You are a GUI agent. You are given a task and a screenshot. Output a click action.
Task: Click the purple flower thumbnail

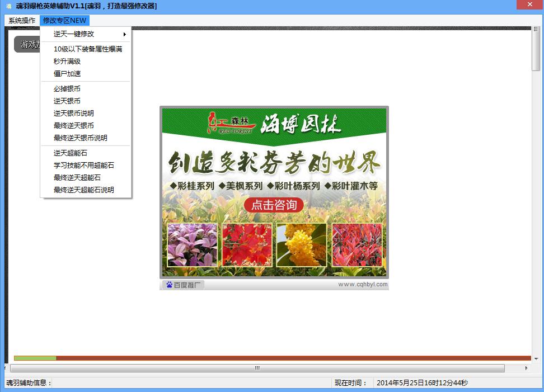pos(192,245)
